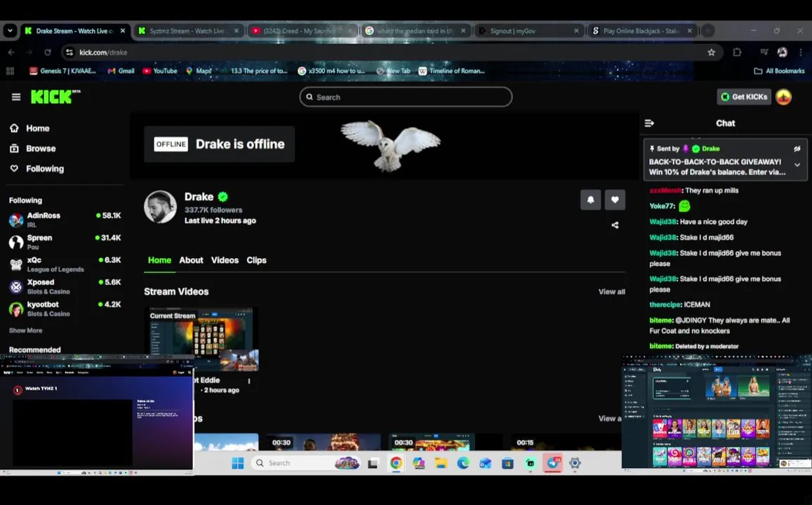Open Chrome from the taskbar
Image resolution: width=812 pixels, height=505 pixels.
coord(396,463)
